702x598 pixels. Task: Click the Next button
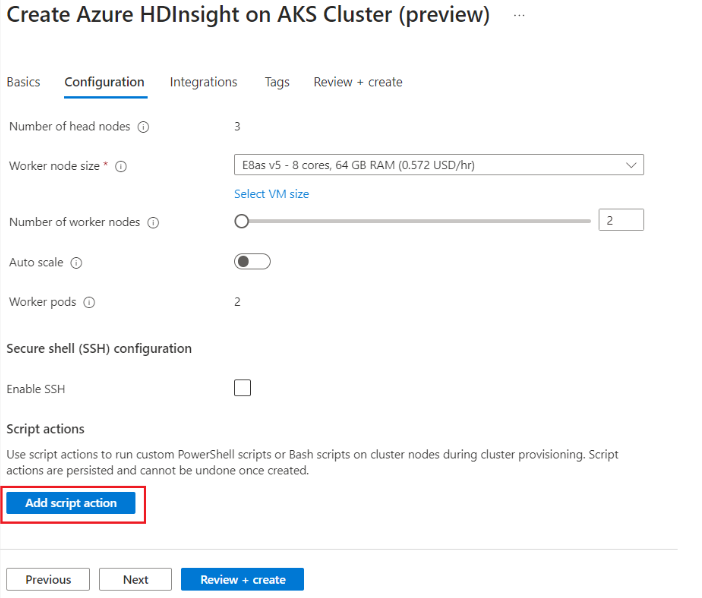[x=136, y=580]
